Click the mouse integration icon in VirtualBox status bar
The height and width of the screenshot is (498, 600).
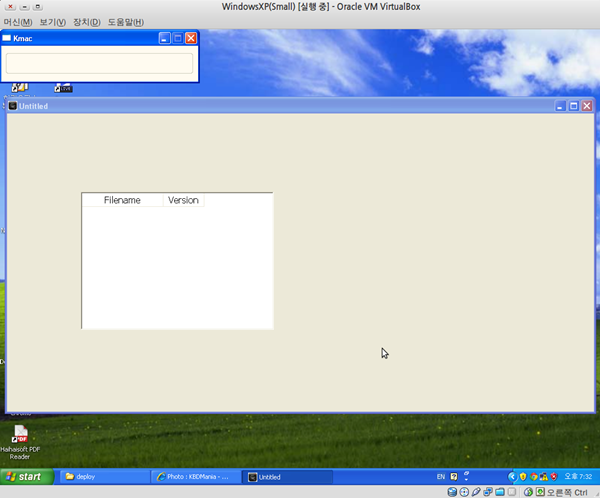click(528, 492)
